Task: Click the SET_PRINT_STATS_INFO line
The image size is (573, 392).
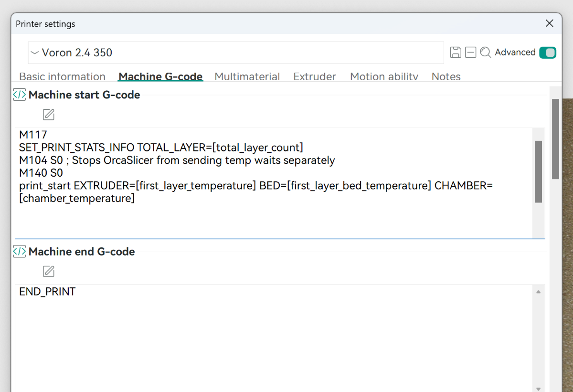Action: [x=161, y=148]
